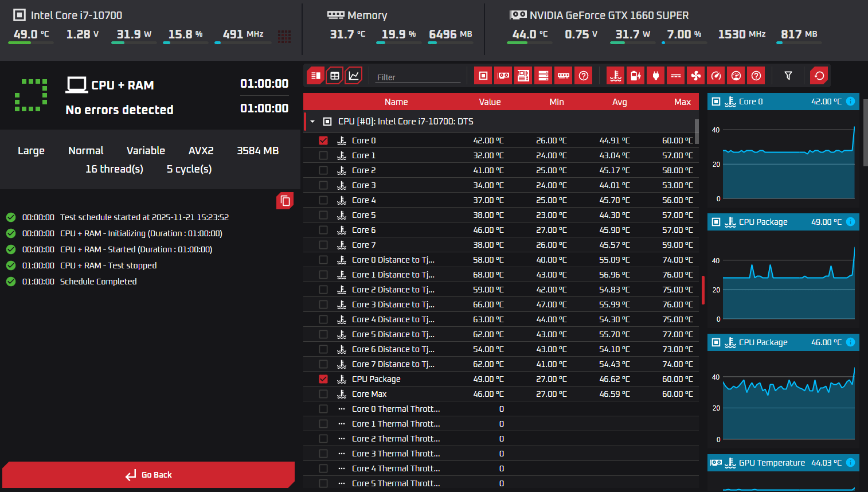
Task: Toggle the GPU sensor filter icon
Action: coord(503,76)
